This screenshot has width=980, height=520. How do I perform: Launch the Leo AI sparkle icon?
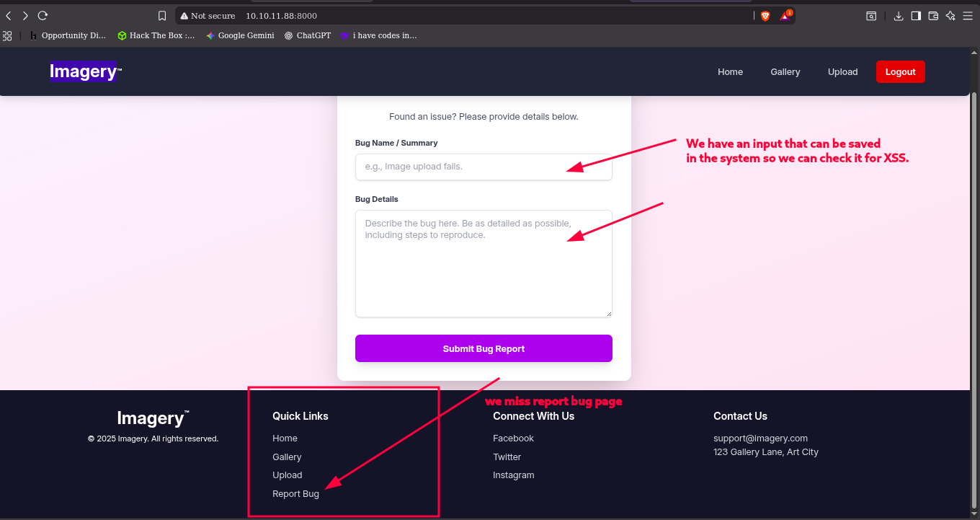click(x=950, y=15)
